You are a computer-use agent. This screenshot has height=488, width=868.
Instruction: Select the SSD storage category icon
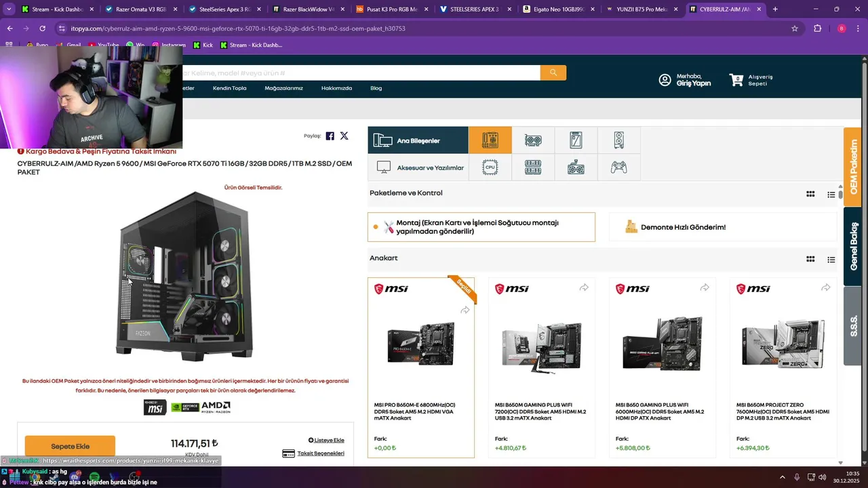[576, 140]
